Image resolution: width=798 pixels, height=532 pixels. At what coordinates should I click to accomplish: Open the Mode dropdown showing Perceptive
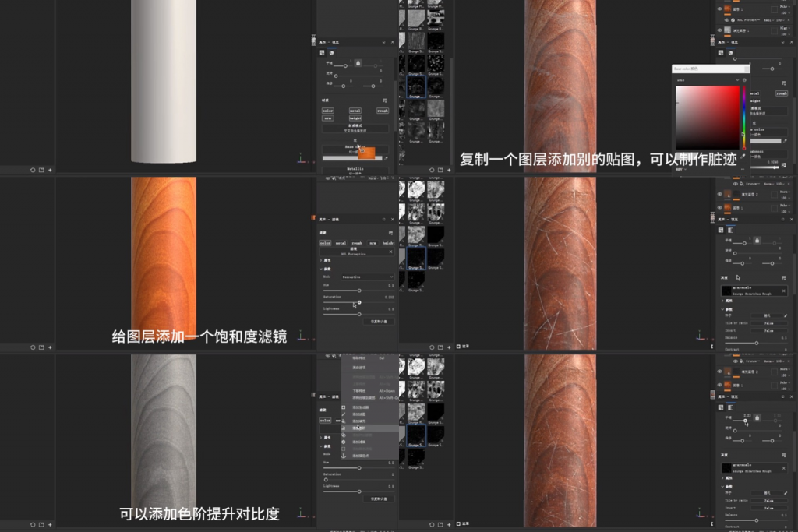point(368,277)
